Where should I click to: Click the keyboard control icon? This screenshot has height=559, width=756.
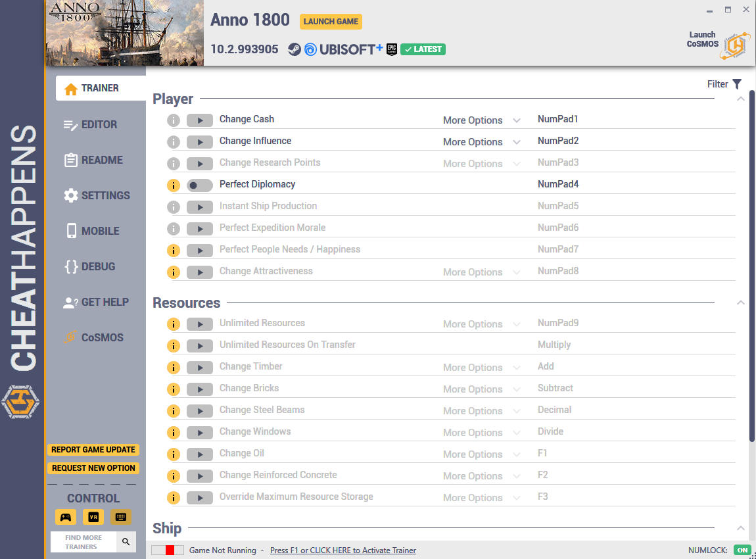120,517
